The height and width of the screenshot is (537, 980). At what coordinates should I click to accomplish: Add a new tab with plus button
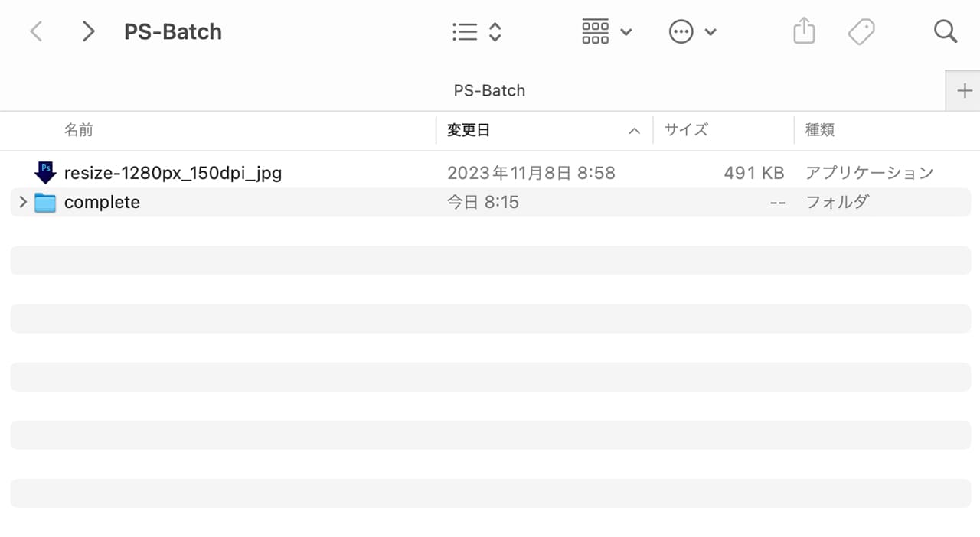964,91
